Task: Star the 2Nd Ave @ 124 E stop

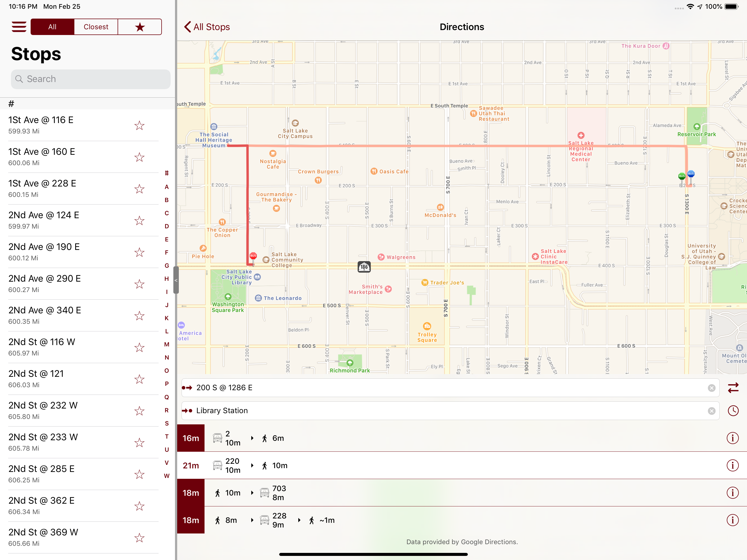Action: [139, 221]
